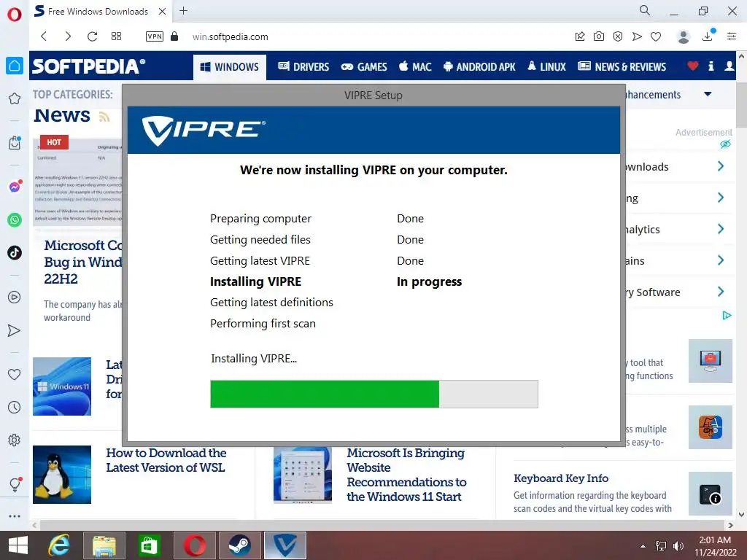Select the Free Windows Downloads tab
747x560 pixels.
click(x=100, y=12)
